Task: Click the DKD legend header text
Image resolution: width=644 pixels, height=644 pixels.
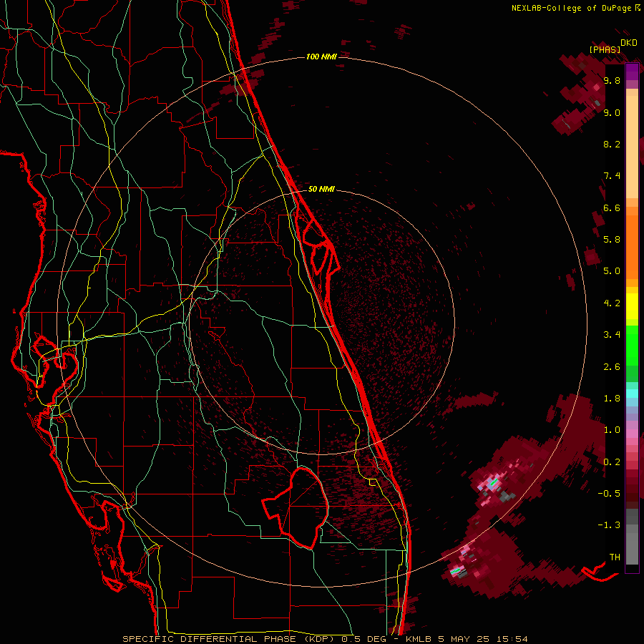Action: (x=629, y=43)
